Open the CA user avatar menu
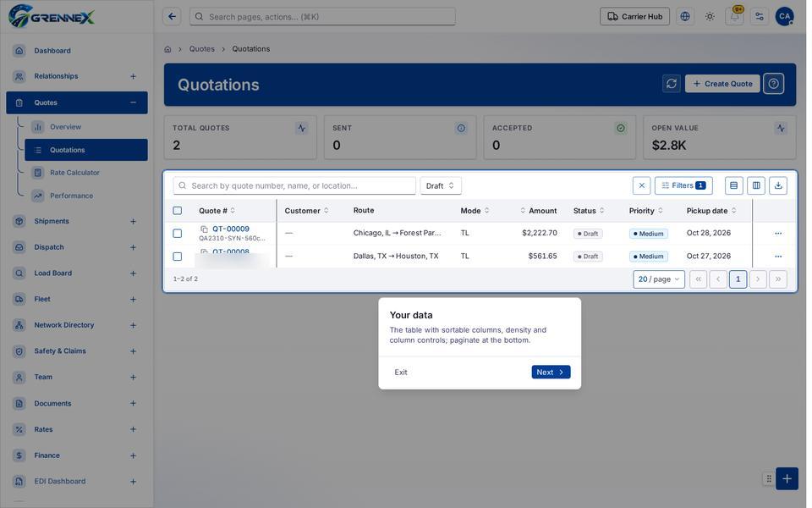Viewport: 812px width, 508px height. click(785, 17)
